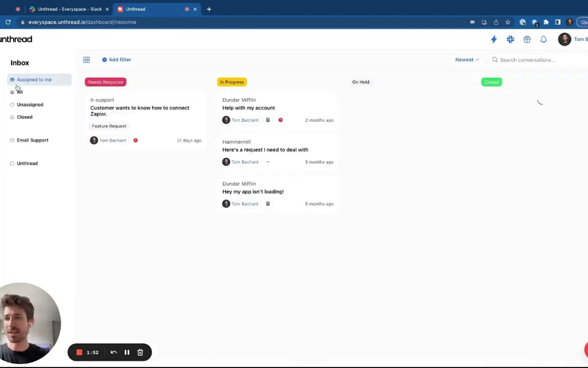The height and width of the screenshot is (368, 588).
Task: Open notifications bell icon
Action: click(x=543, y=39)
